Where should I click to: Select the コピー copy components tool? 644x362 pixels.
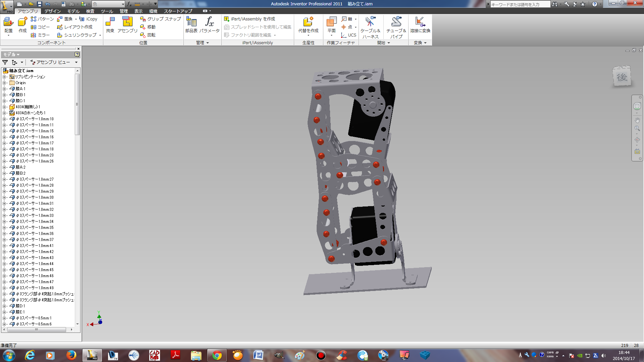click(40, 27)
